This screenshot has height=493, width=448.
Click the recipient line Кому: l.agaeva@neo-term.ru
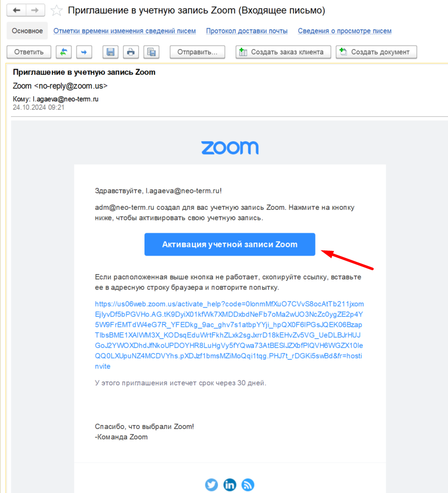[x=56, y=99]
